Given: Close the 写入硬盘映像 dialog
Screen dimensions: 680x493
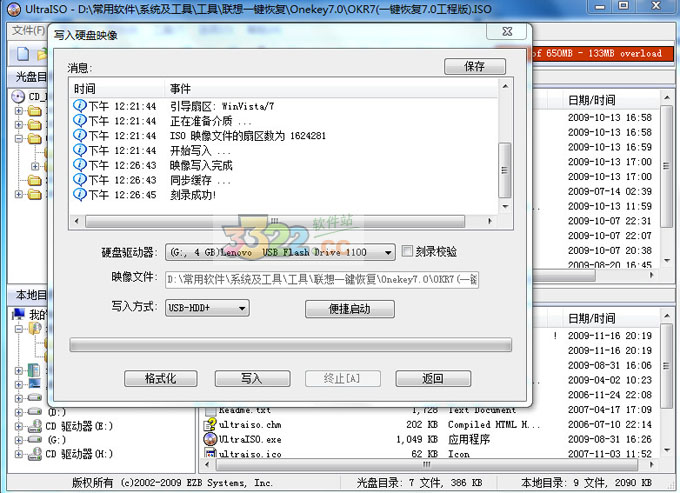Looking at the screenshot, I should click(507, 32).
